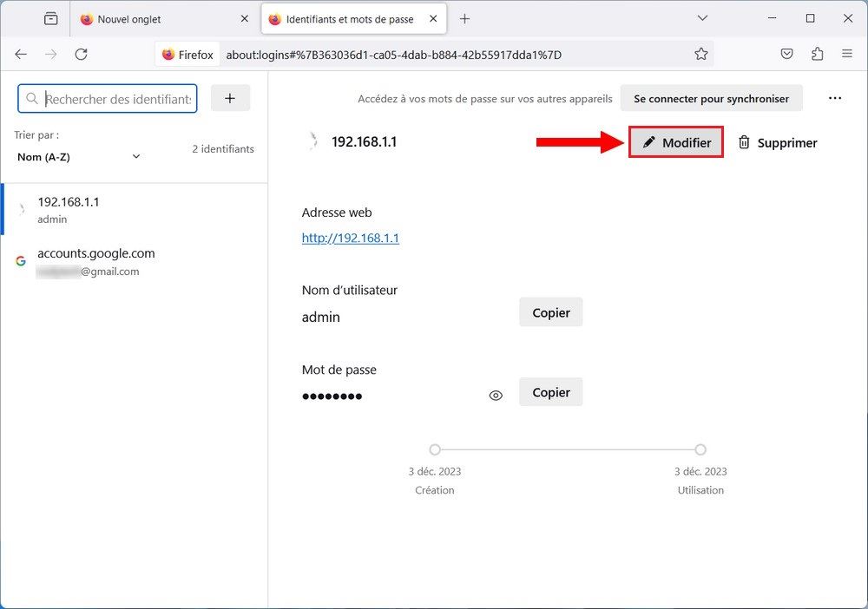Click inside the Rechercher des identifiants search field

coord(113,98)
